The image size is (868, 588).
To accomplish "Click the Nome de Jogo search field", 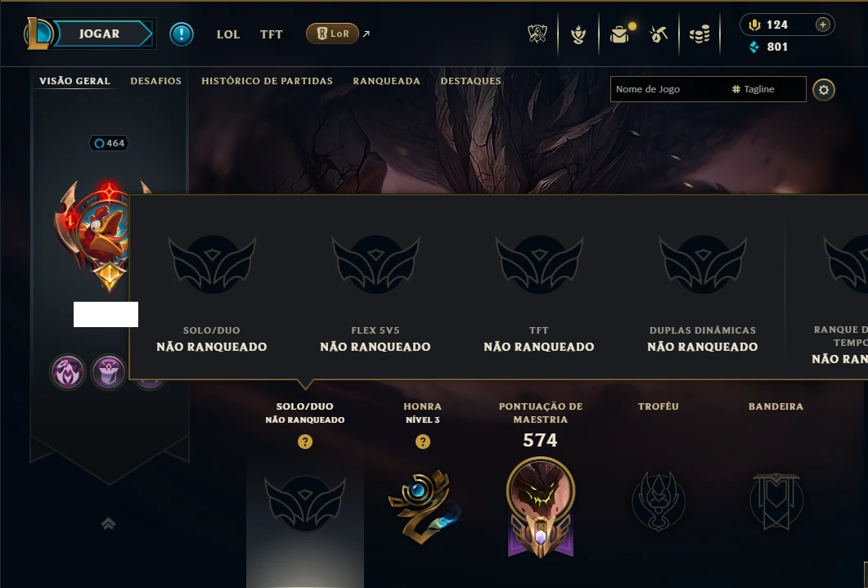I will [x=670, y=89].
